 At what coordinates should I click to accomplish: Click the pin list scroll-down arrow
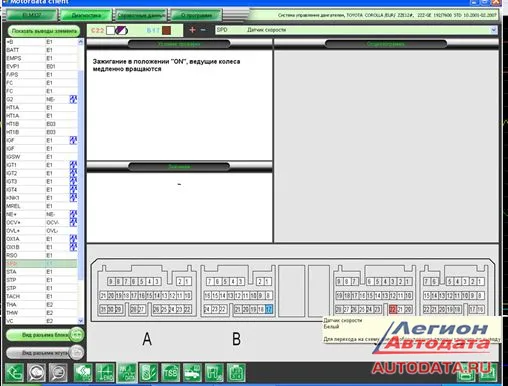80,321
